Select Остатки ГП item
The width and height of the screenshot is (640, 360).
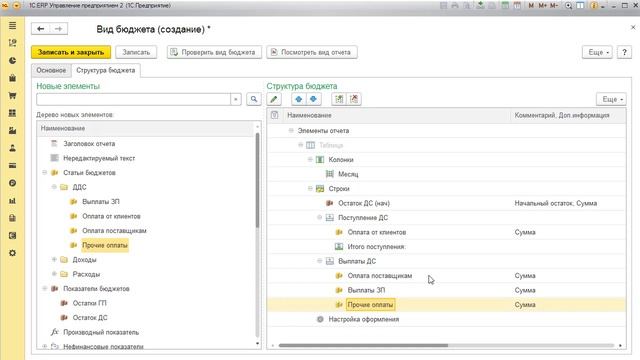point(89,303)
